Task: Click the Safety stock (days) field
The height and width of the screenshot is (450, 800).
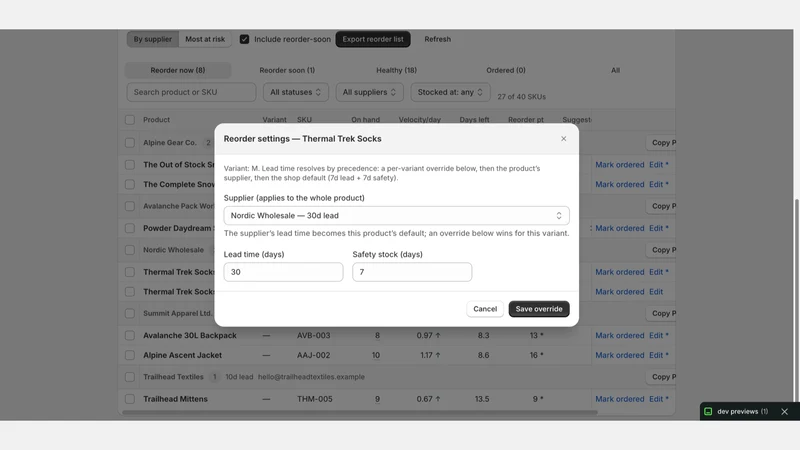Action: click(x=412, y=272)
